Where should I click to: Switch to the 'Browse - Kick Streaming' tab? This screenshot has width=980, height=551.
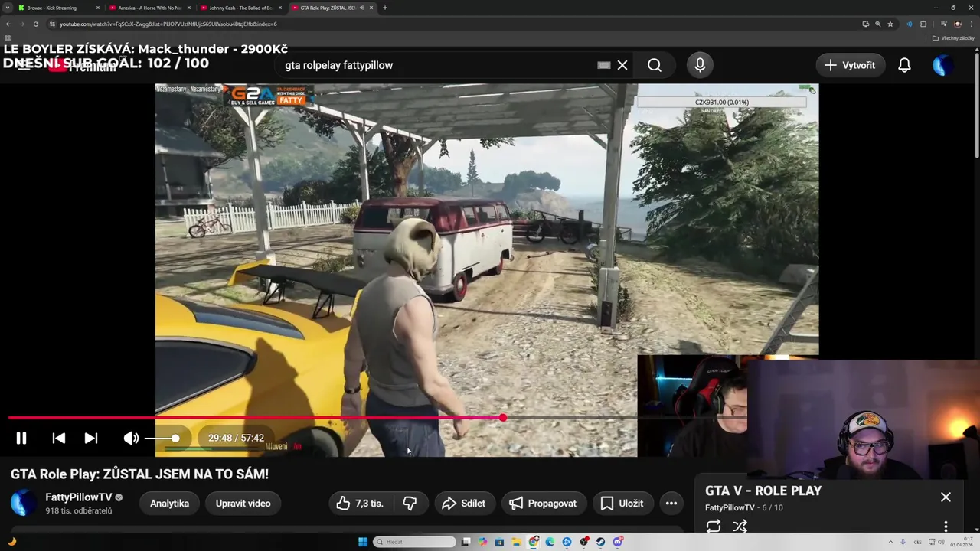click(x=60, y=8)
